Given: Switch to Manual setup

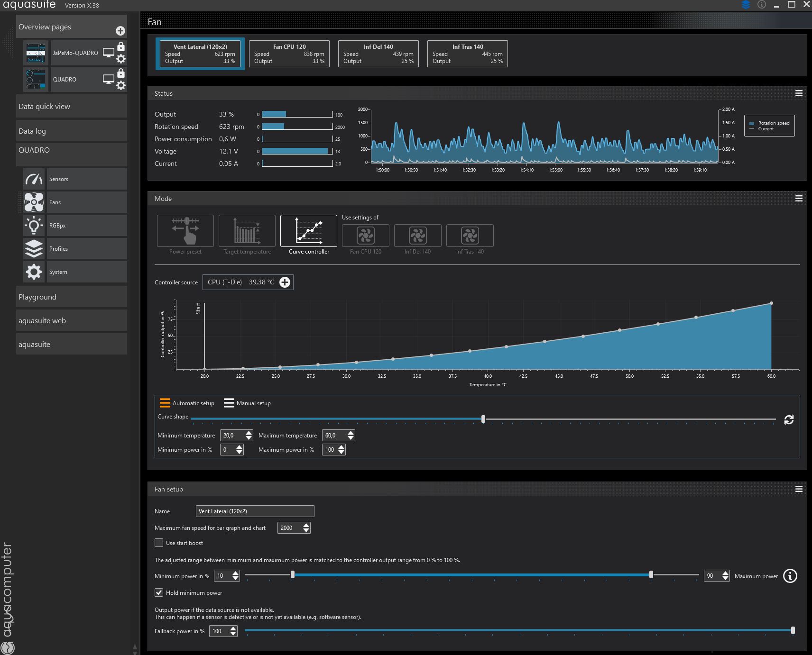Looking at the screenshot, I should (247, 403).
